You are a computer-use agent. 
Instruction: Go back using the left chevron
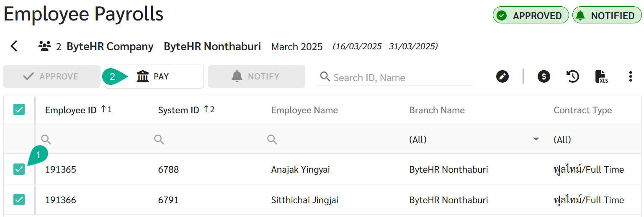click(14, 46)
